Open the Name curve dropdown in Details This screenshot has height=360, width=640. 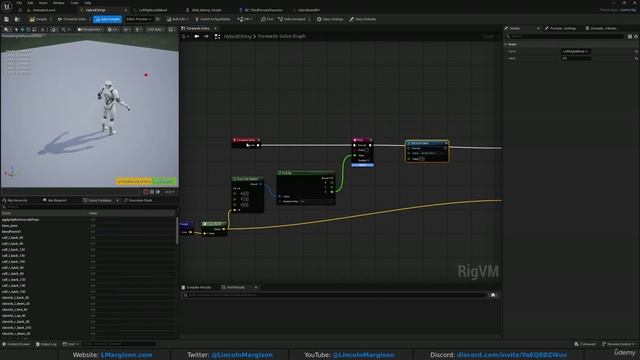576,51
